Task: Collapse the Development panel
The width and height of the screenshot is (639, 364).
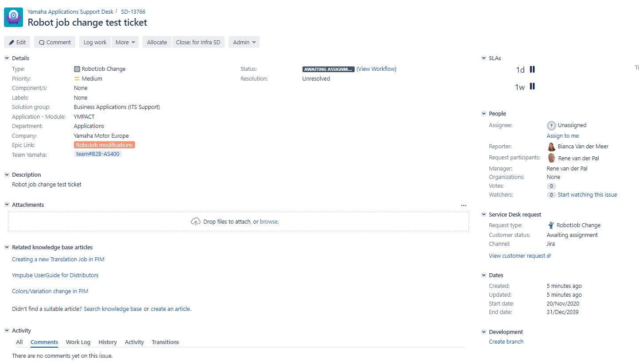Action: pyautogui.click(x=484, y=332)
